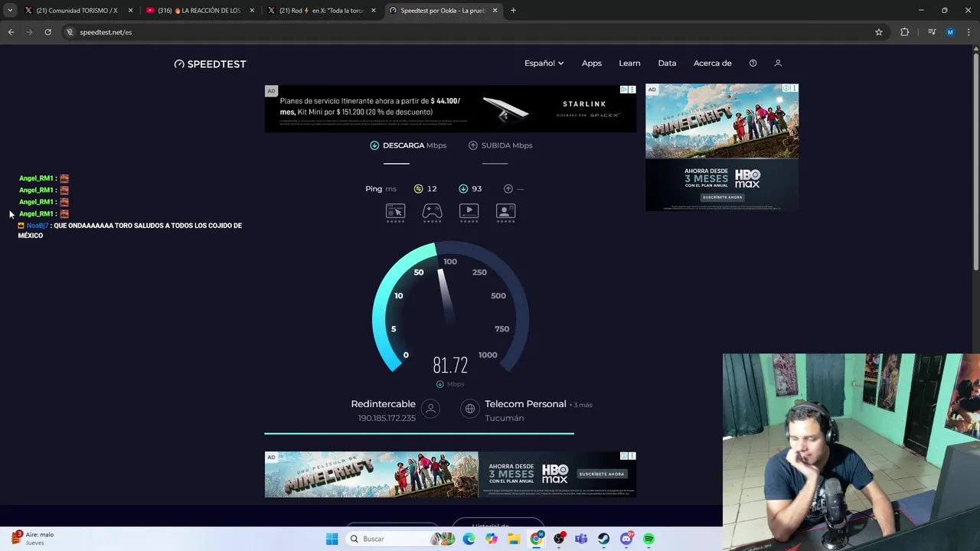Open the Acerca de menu item
This screenshot has width=980, height=551.
[x=713, y=64]
